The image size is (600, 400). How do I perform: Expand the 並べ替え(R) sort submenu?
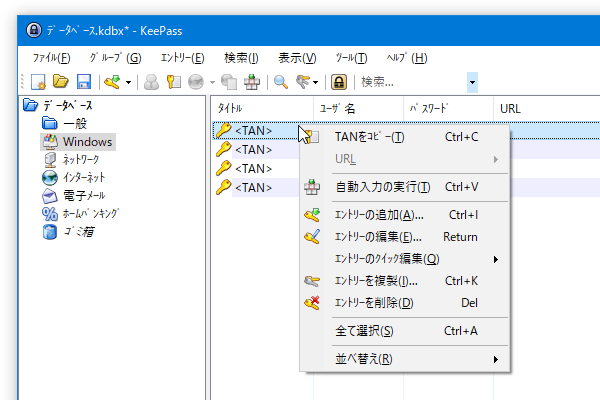405,359
